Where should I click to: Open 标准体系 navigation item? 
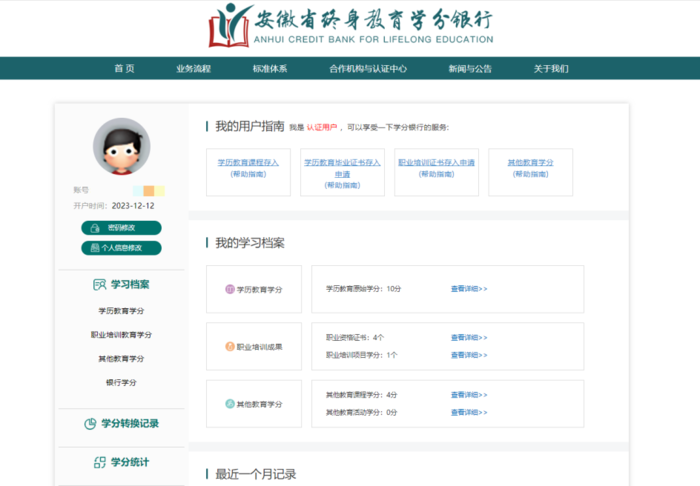(x=270, y=69)
